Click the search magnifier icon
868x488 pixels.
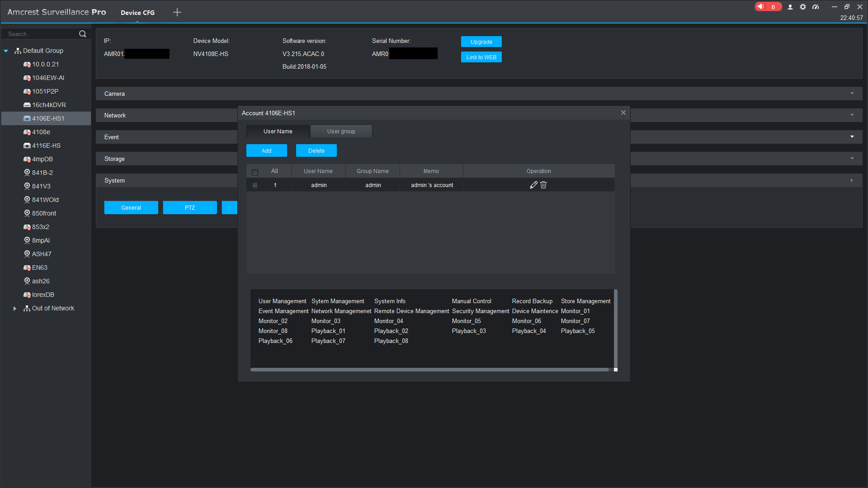point(83,34)
